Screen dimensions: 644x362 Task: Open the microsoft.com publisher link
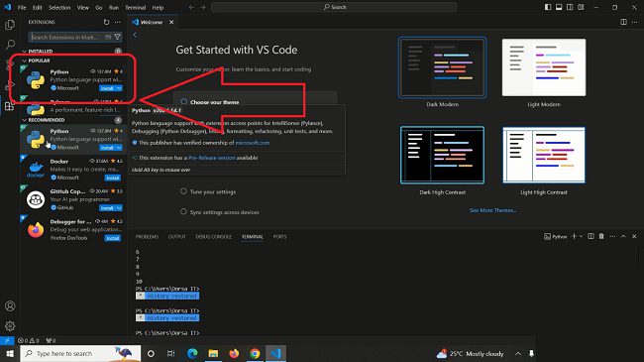point(253,143)
